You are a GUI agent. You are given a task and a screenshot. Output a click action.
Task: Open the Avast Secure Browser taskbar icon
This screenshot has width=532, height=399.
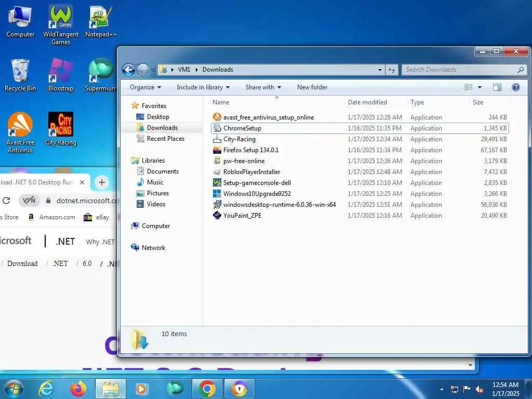point(240,389)
